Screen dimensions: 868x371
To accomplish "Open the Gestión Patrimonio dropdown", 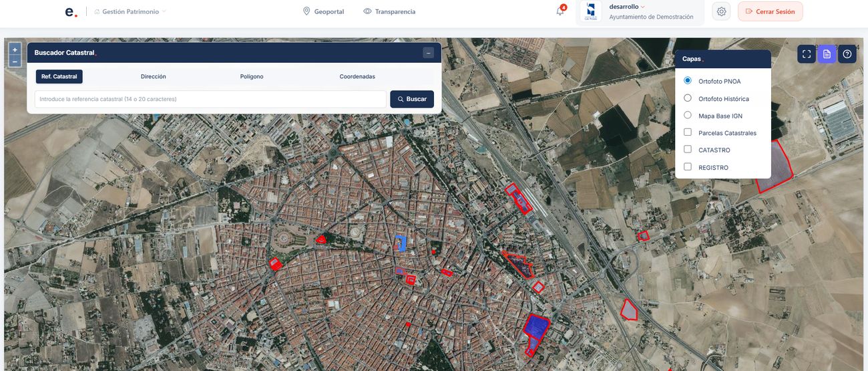I will click(x=130, y=11).
